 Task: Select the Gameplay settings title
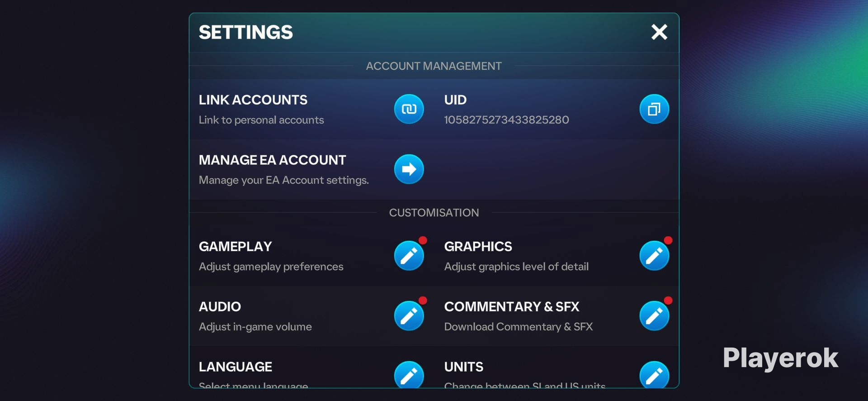[x=235, y=247]
